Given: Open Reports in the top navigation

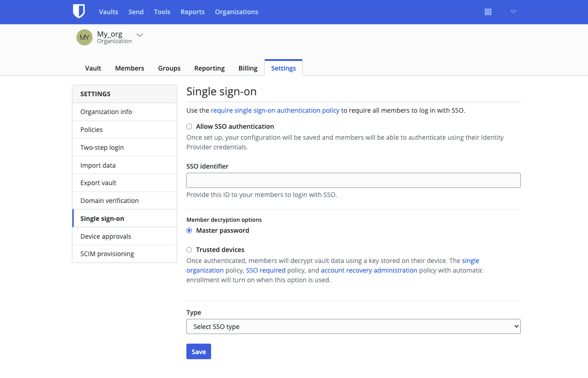Looking at the screenshot, I should (x=192, y=12).
